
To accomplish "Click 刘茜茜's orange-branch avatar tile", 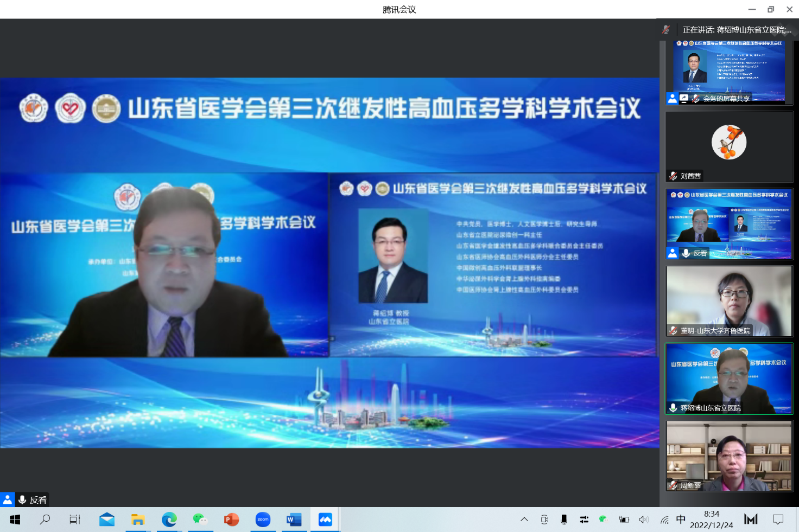I will pos(729,143).
